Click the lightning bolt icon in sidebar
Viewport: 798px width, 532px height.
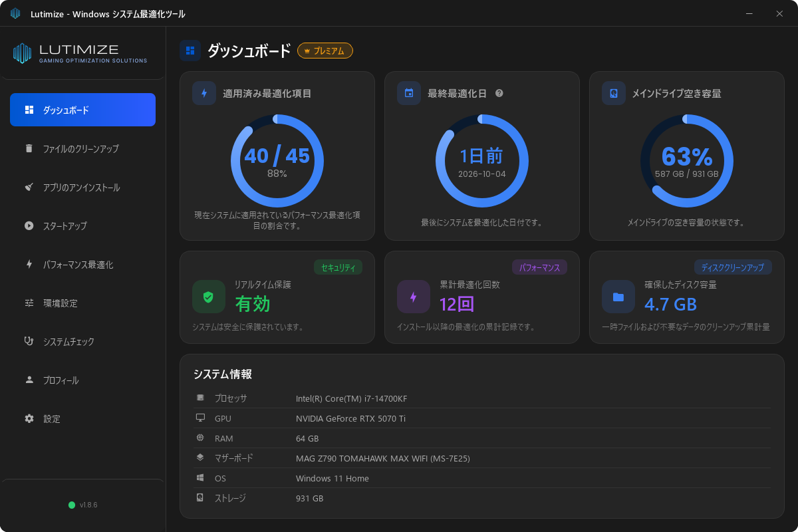[x=29, y=264]
